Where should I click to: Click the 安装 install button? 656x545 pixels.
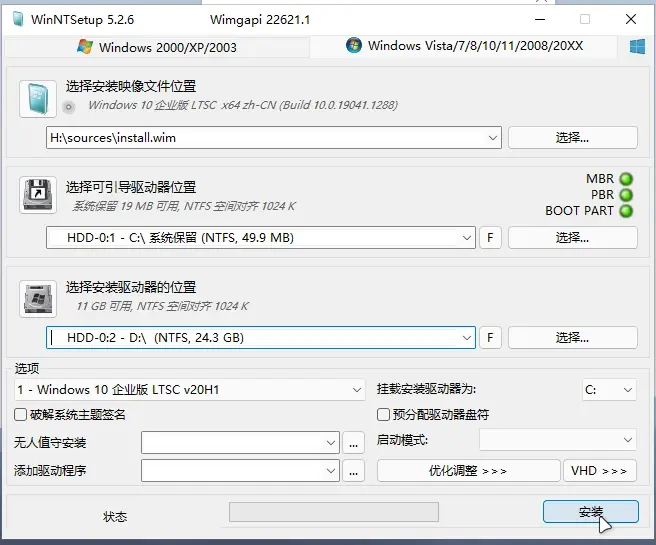(591, 512)
